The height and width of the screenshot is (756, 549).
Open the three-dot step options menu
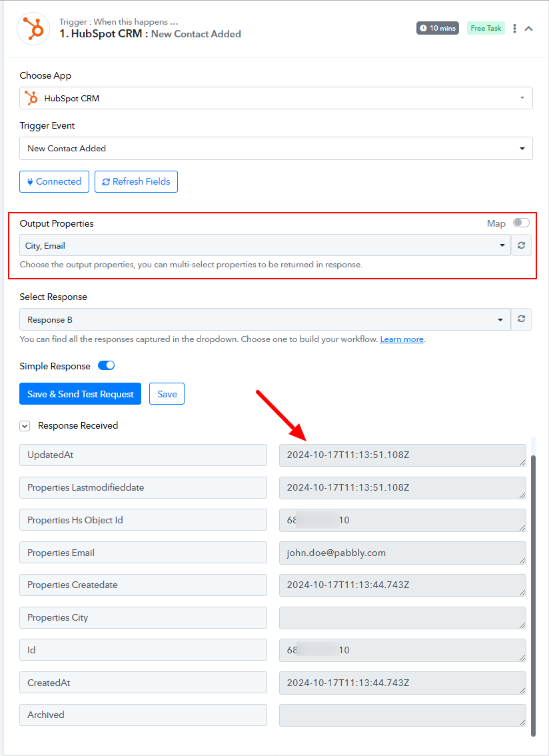coord(514,29)
